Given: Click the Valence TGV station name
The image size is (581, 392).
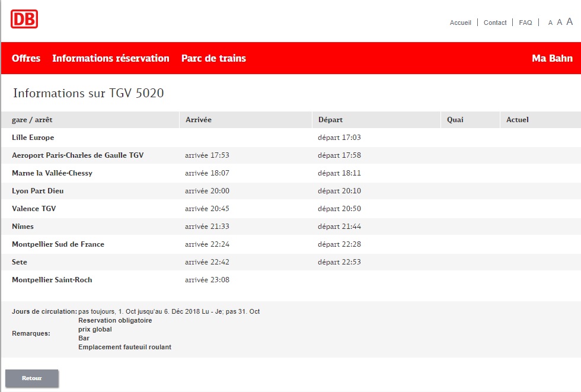Looking at the screenshot, I should 34,209.
